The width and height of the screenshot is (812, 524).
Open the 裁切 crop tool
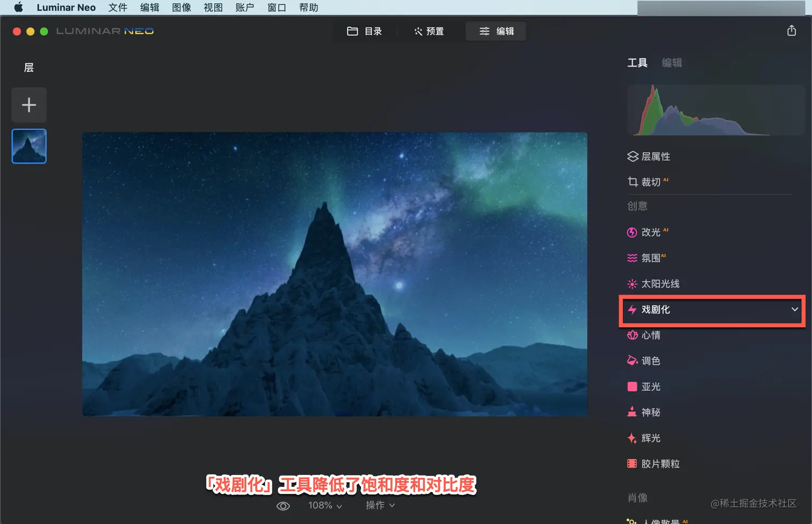pos(648,182)
